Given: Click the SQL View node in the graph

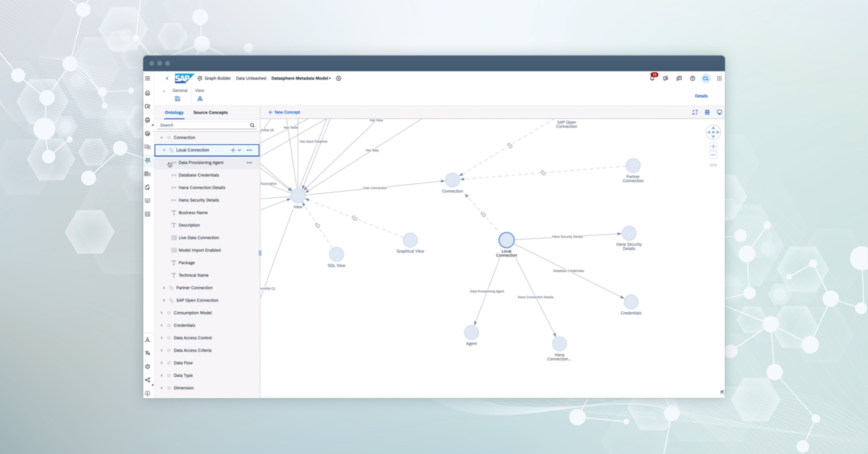Looking at the screenshot, I should pyautogui.click(x=336, y=254).
